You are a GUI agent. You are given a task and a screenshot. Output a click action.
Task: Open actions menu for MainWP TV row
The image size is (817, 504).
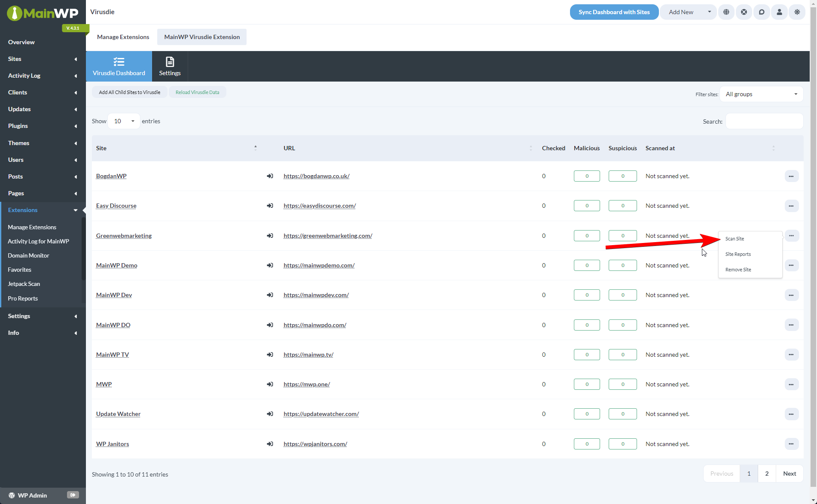point(791,355)
